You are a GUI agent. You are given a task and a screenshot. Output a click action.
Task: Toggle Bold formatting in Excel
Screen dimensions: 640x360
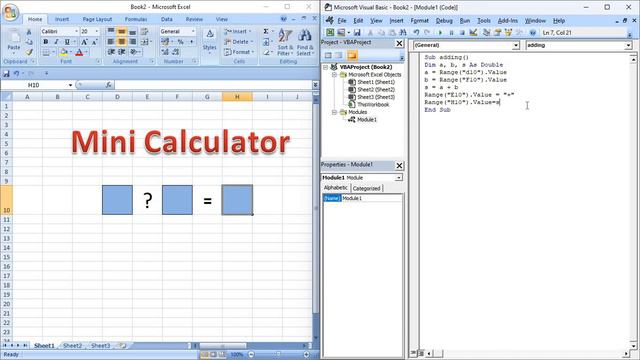pyautogui.click(x=45, y=42)
